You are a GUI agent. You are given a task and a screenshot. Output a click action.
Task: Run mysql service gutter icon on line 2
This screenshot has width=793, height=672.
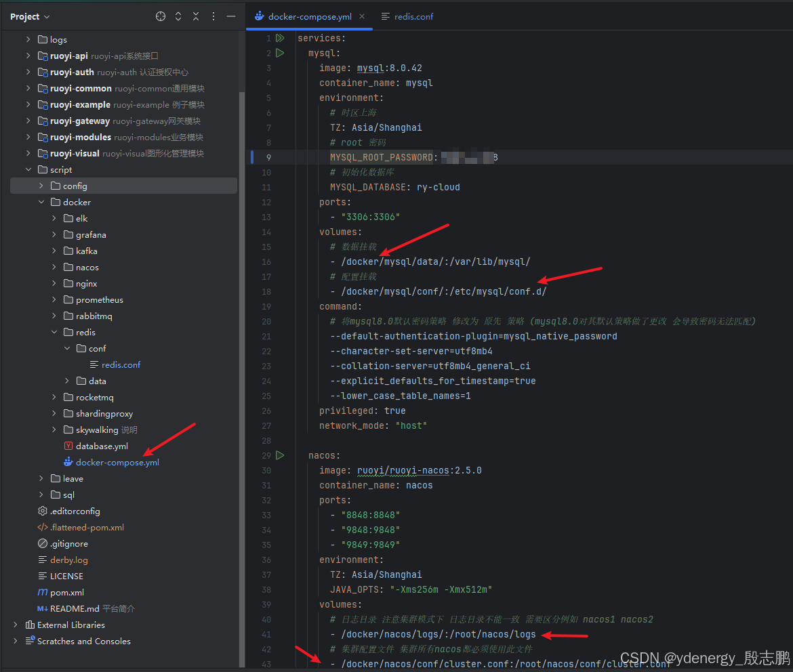point(279,54)
